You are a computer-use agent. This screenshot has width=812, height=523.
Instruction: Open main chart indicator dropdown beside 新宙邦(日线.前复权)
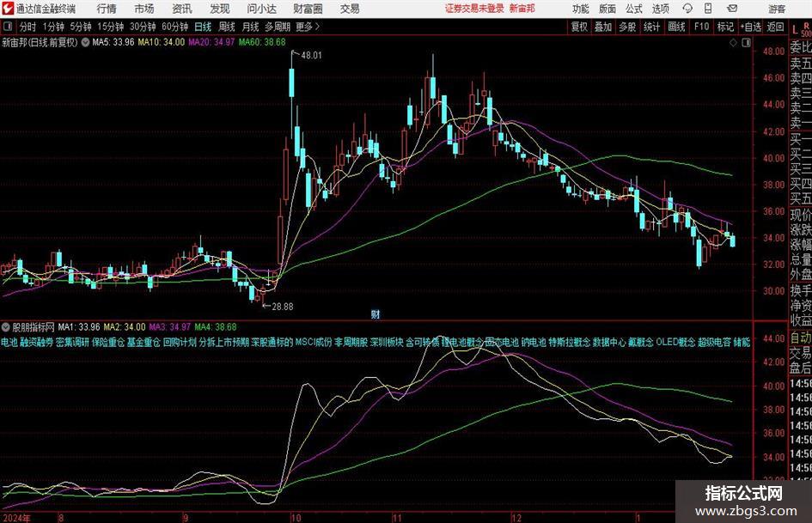pyautogui.click(x=85, y=42)
